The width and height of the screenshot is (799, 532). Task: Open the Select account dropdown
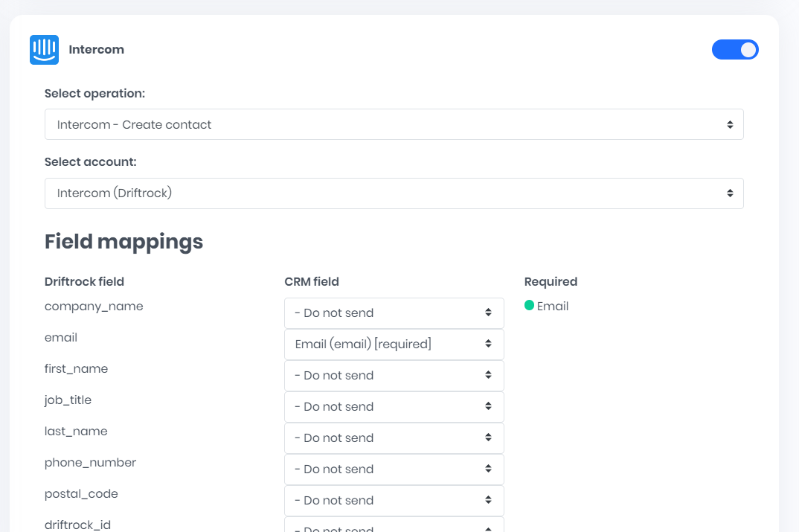pos(394,193)
